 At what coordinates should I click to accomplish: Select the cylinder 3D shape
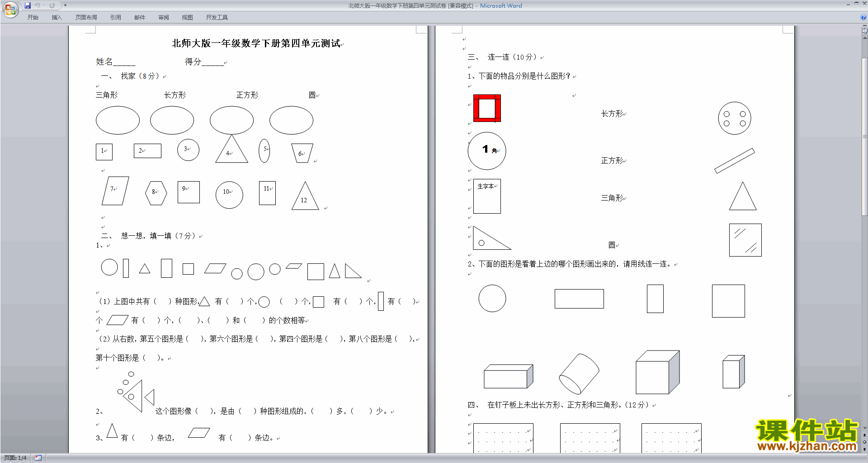(x=579, y=374)
